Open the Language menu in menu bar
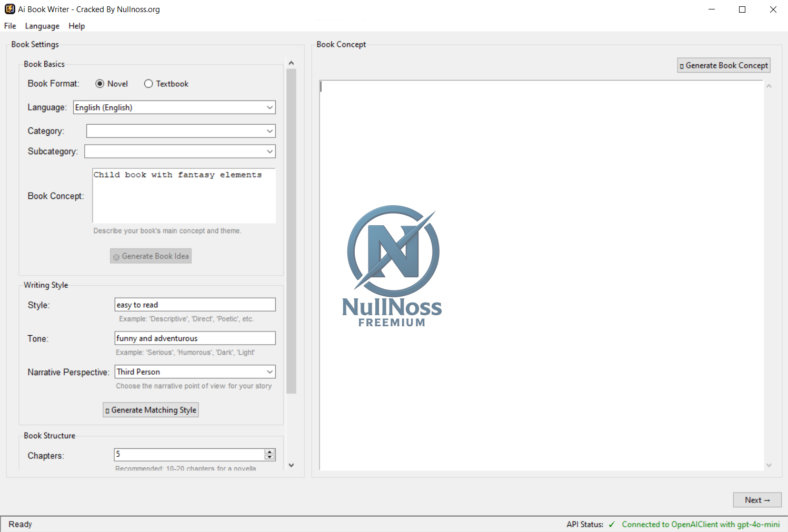Viewport: 788px width, 532px height. [42, 26]
